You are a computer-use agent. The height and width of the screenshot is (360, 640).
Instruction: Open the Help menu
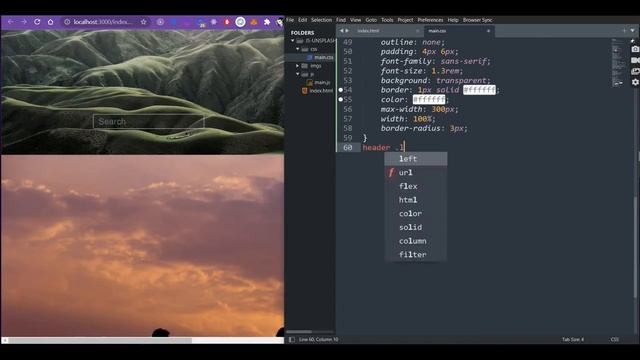point(453,20)
